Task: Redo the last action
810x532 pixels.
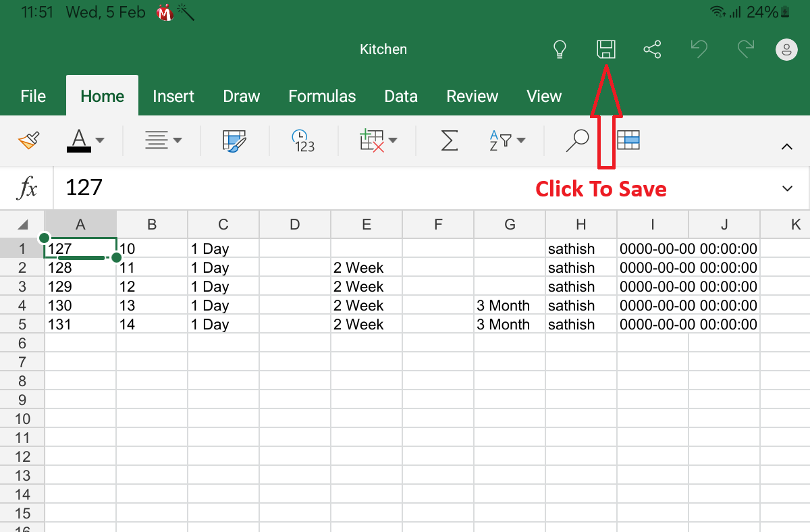Action: pyautogui.click(x=745, y=49)
